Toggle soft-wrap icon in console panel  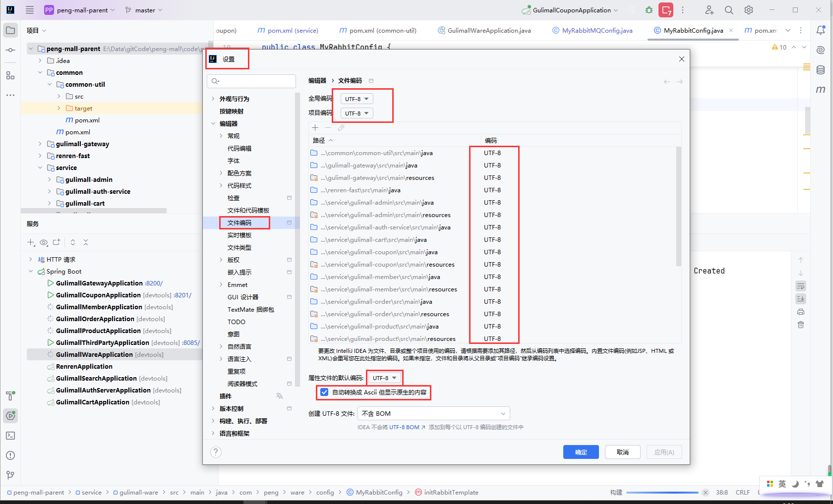pos(801,286)
